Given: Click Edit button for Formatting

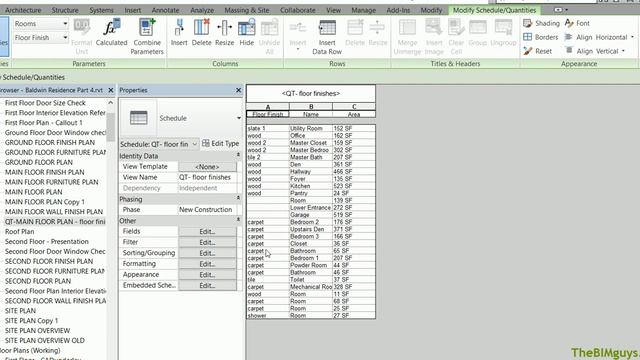Looking at the screenshot, I should point(207,264).
